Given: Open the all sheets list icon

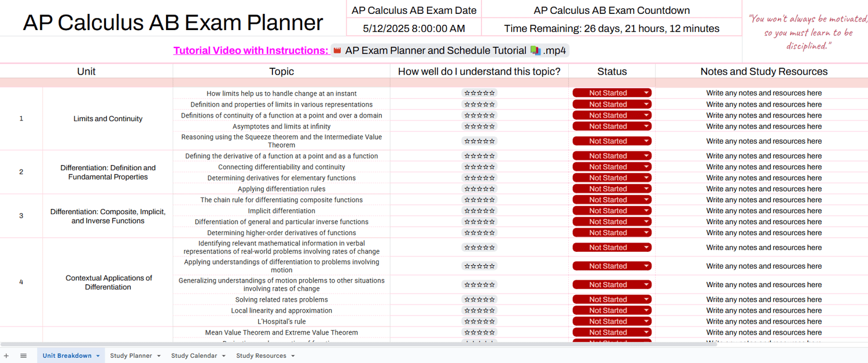Looking at the screenshot, I should [x=23, y=356].
